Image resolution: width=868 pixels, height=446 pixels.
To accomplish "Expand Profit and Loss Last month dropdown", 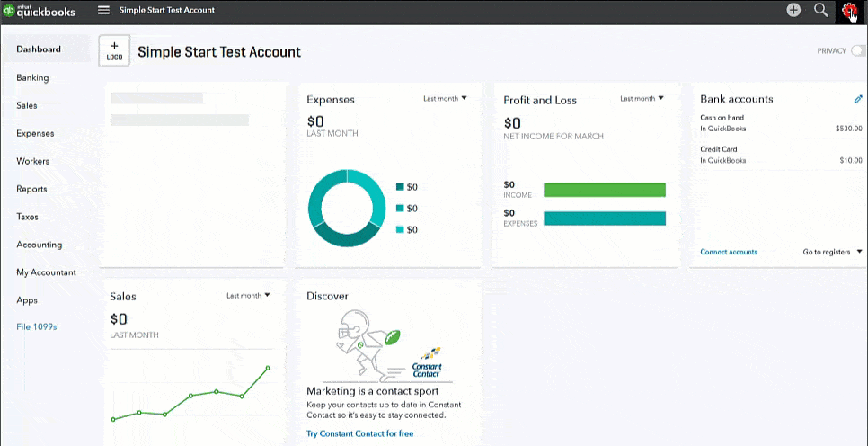I will (642, 98).
